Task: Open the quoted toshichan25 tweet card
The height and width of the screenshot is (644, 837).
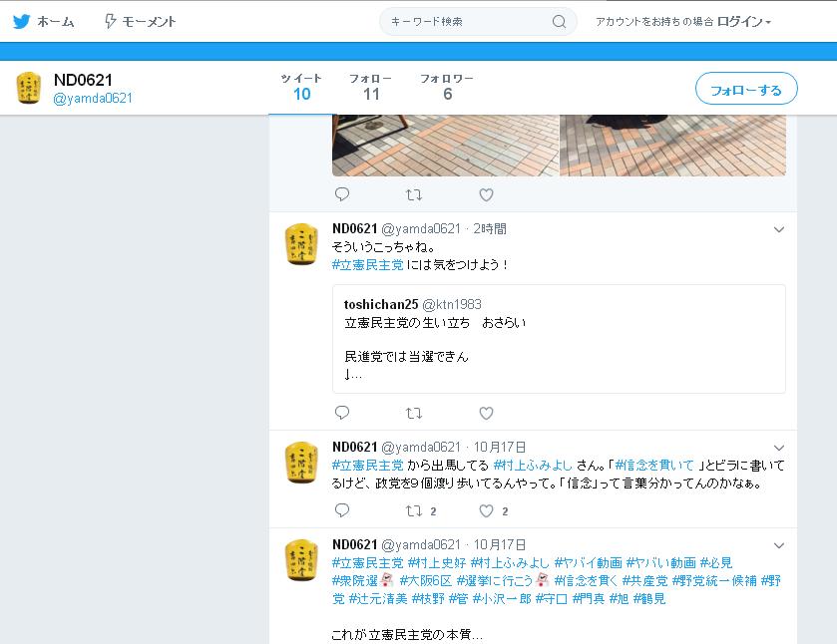Action: 559,339
